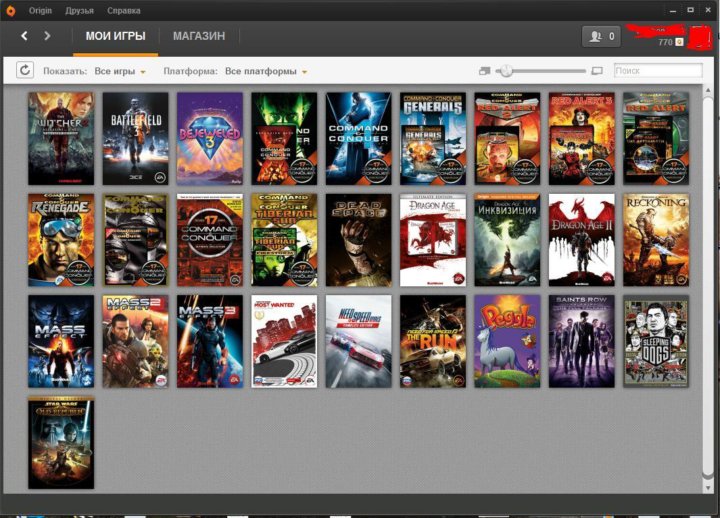Click the refresh games list icon
This screenshot has height=518, width=720.
pyautogui.click(x=25, y=70)
